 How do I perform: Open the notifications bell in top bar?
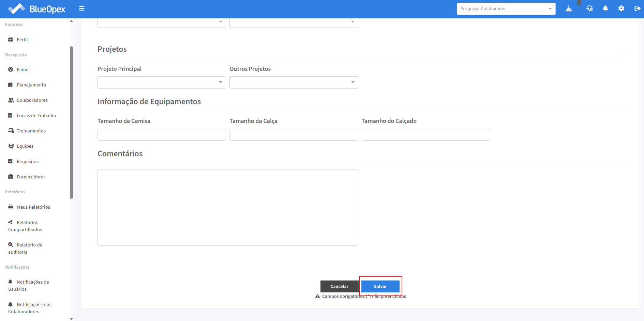point(605,9)
